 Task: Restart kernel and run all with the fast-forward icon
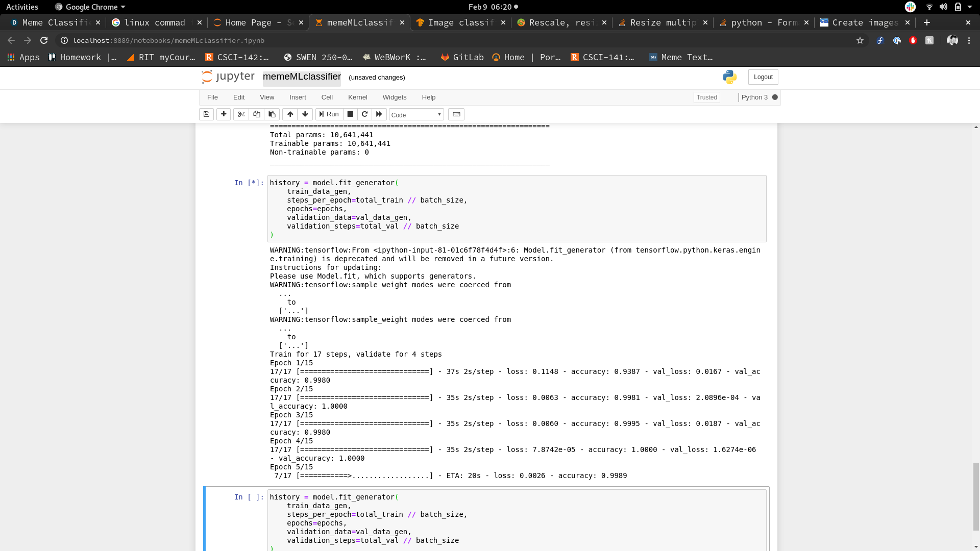tap(379, 114)
